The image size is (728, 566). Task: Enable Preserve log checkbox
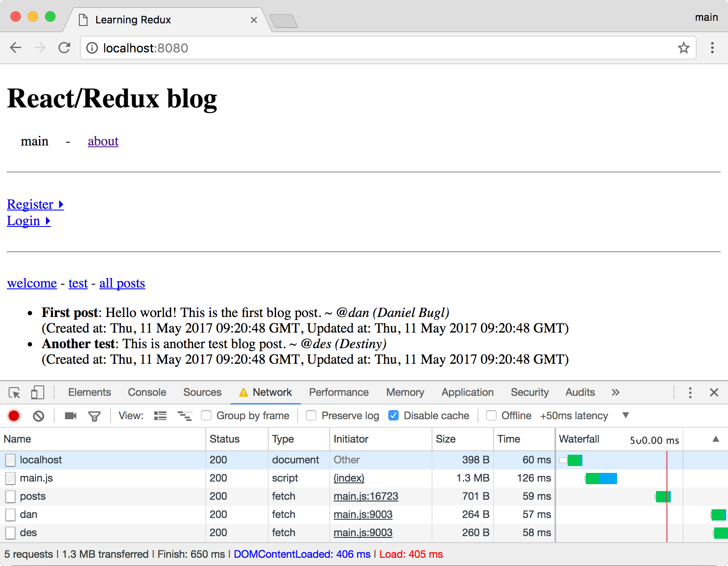(311, 416)
